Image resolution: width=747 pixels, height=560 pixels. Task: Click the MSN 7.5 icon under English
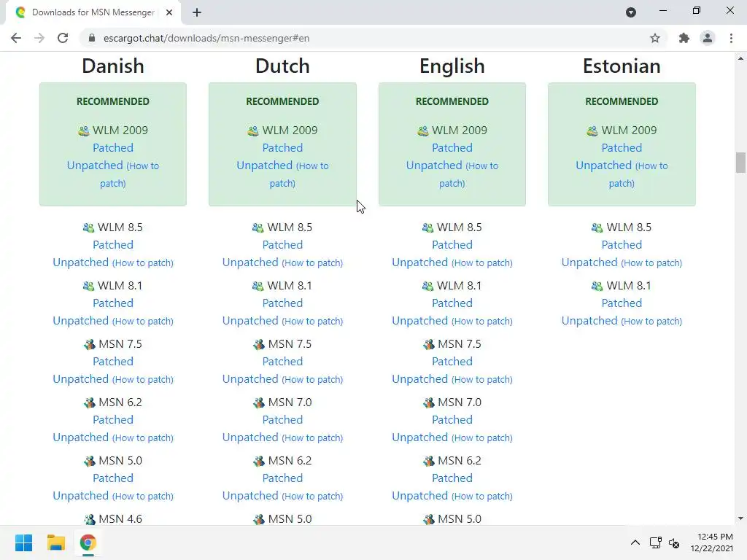pyautogui.click(x=428, y=344)
